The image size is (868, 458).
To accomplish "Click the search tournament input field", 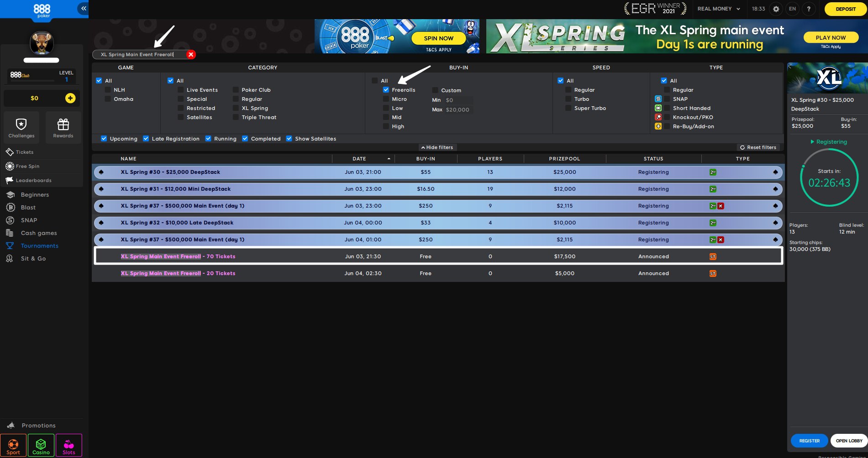I will tap(139, 54).
